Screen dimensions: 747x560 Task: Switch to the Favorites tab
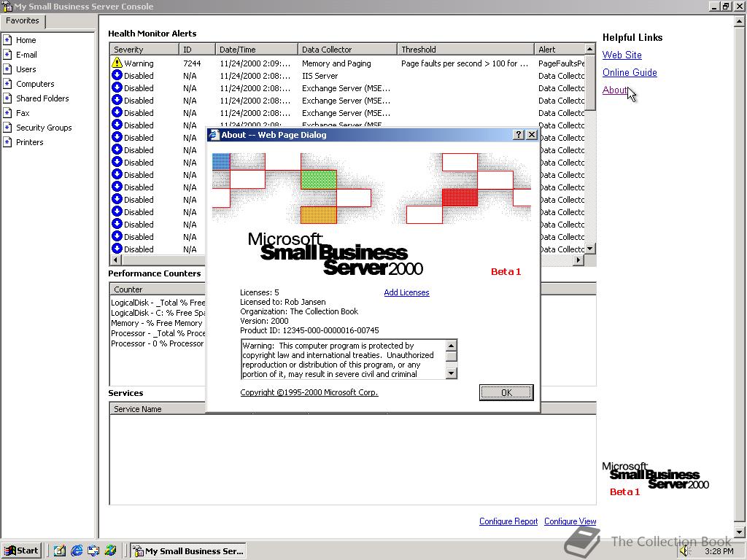[23, 21]
